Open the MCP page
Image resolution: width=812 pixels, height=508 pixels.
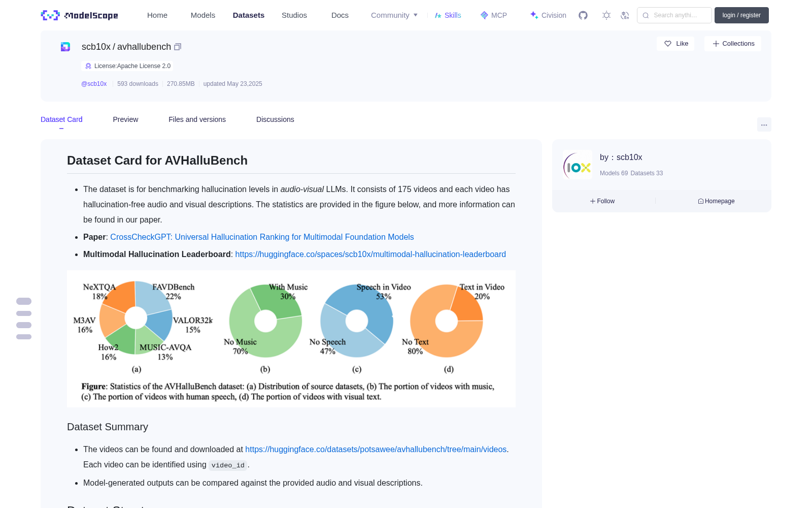click(x=494, y=15)
